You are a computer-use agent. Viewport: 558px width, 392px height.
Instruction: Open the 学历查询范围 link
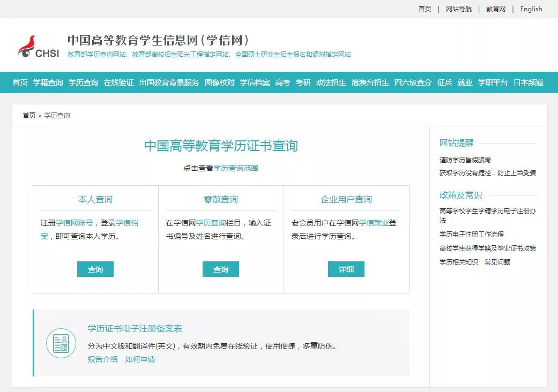[236, 168]
